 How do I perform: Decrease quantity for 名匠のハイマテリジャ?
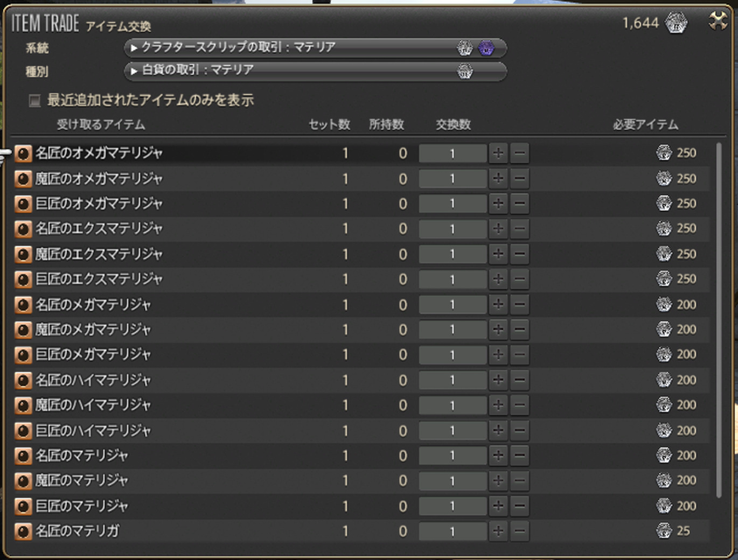(519, 380)
